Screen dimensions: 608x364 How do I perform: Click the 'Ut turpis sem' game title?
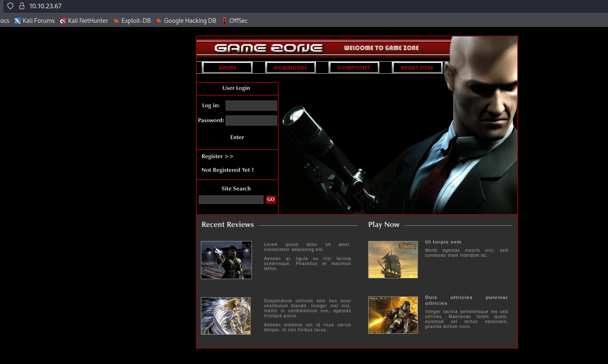443,242
